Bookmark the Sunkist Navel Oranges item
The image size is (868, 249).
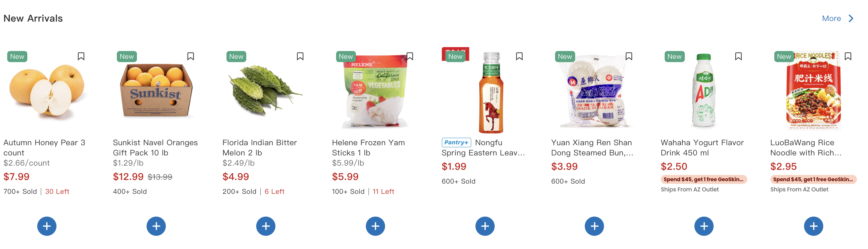click(x=191, y=56)
